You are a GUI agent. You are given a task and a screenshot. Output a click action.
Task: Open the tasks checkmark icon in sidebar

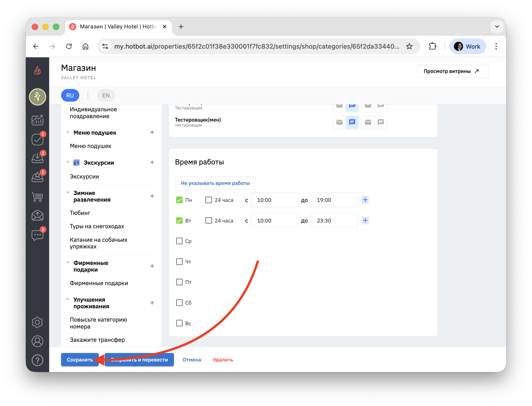[x=37, y=139]
